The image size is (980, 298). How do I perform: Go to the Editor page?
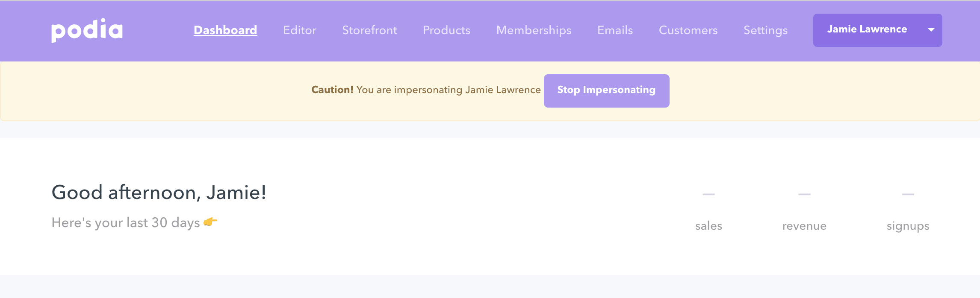point(300,30)
